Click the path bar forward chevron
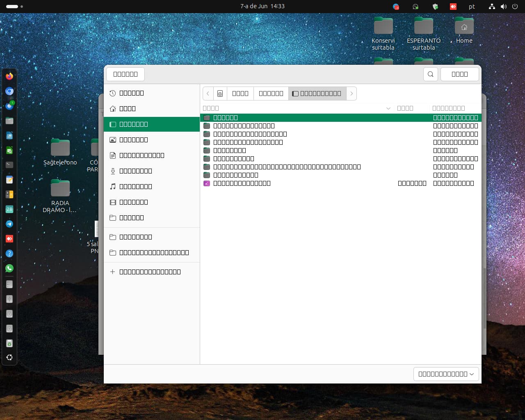This screenshot has width=525, height=420. (x=352, y=94)
